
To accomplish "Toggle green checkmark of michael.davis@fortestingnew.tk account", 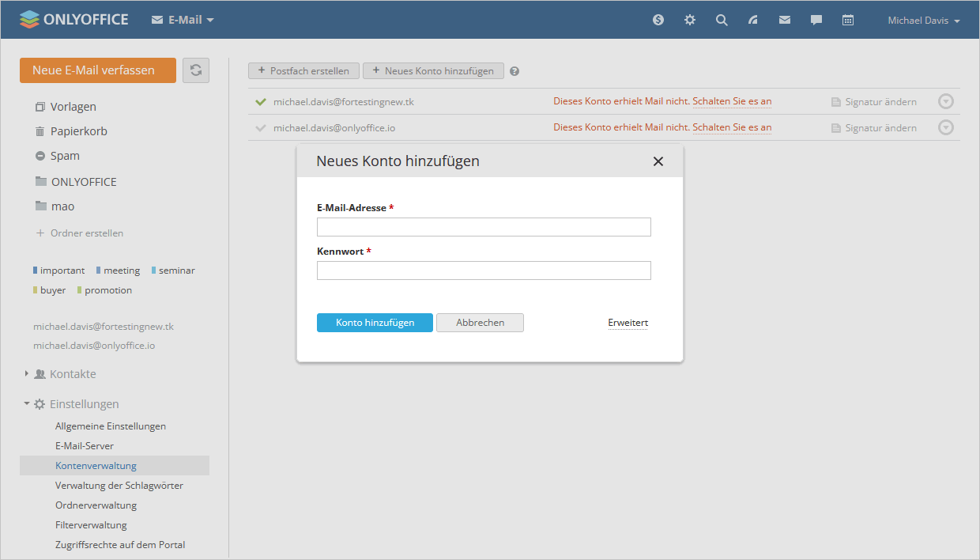I will pyautogui.click(x=261, y=101).
